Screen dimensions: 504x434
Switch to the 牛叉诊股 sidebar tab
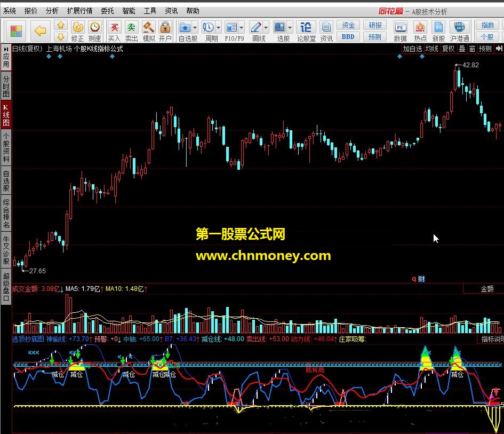pos(6,250)
